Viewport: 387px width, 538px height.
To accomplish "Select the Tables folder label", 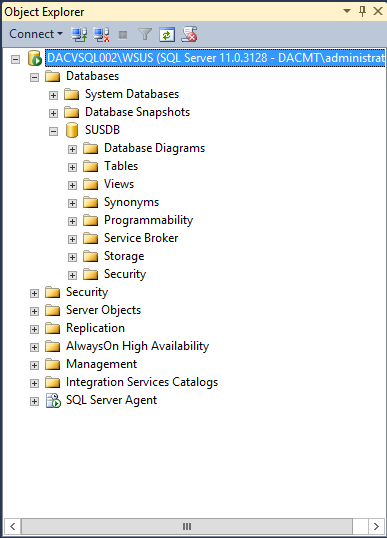I will [121, 166].
